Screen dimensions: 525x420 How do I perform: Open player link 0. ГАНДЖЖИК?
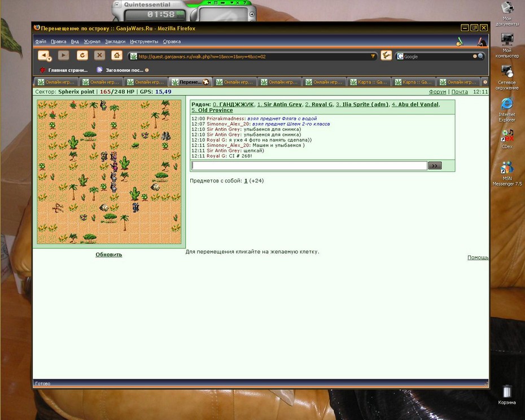pyautogui.click(x=233, y=104)
